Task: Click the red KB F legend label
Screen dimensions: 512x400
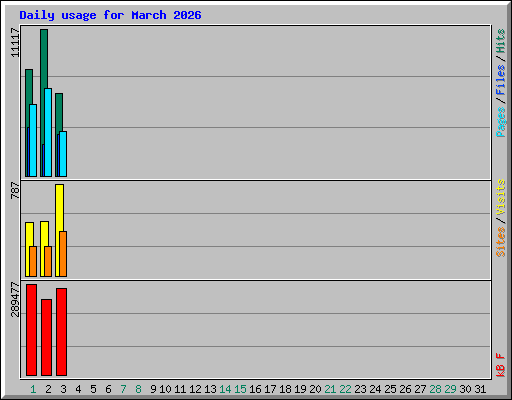Action: tap(501, 365)
